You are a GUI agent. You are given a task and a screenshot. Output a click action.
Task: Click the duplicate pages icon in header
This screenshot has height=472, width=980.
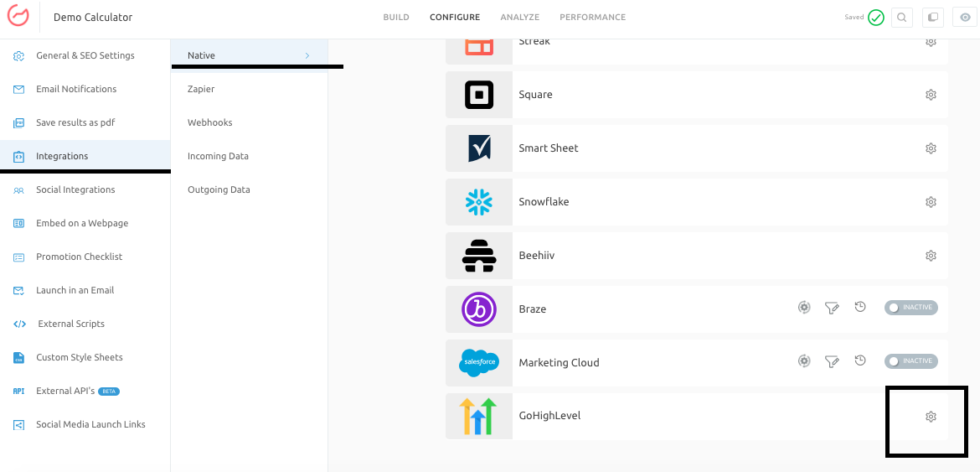pos(931,18)
